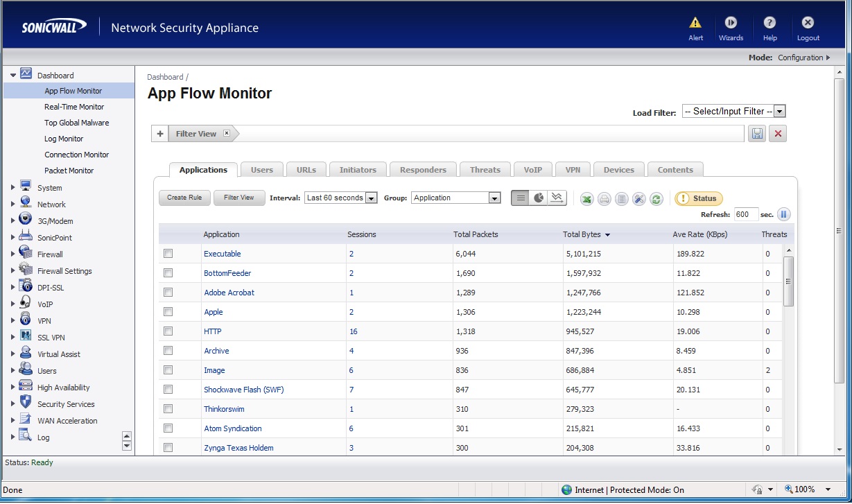Open the Group dropdown
Image resolution: width=852 pixels, height=504 pixels.
point(455,198)
